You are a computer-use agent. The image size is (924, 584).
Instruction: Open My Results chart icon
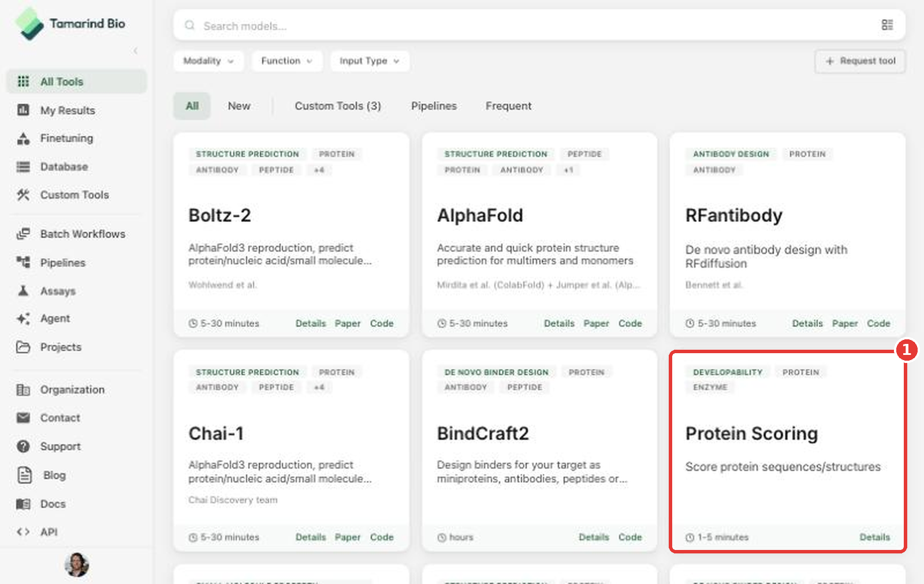tap(23, 110)
